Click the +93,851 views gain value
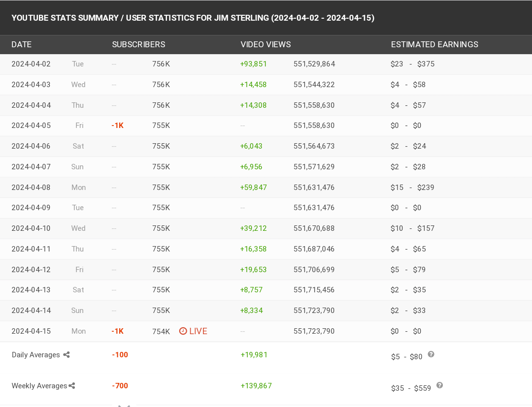Viewport: 532px width, 407px height. tap(254, 64)
